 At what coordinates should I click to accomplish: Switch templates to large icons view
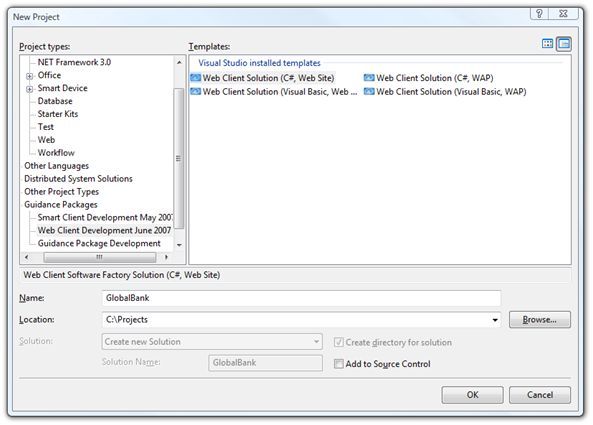click(x=547, y=44)
